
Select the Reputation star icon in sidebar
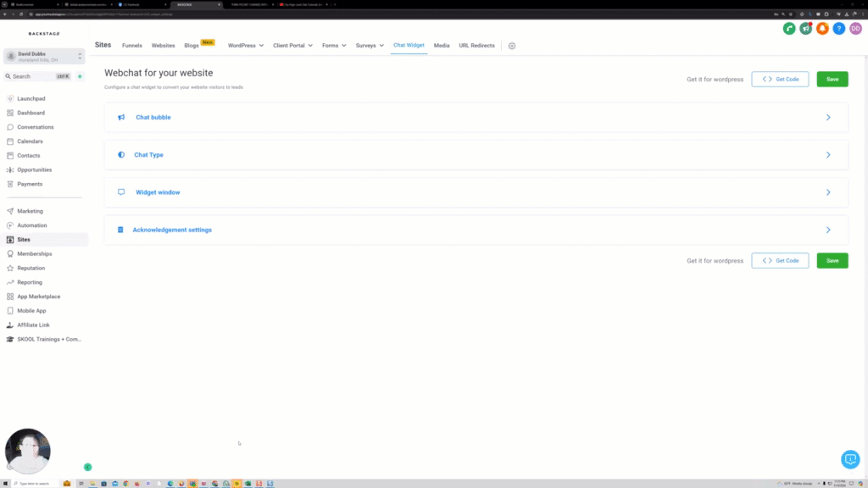click(x=12, y=268)
